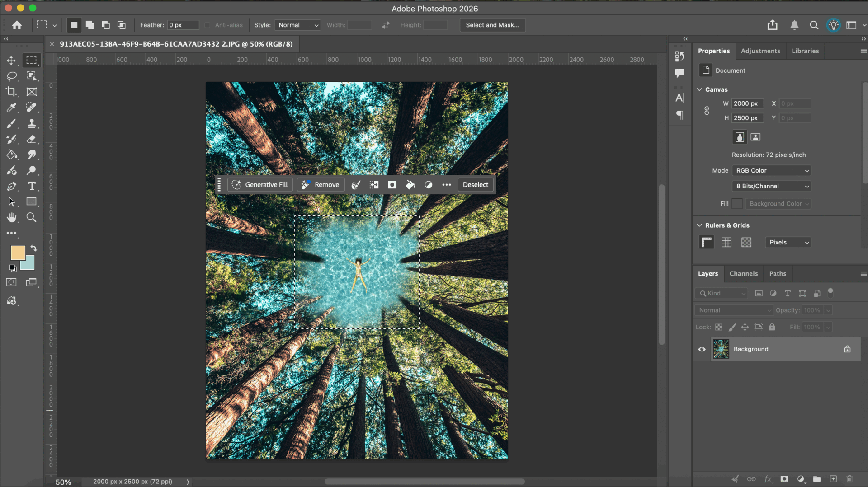Open more options ellipsis in contextual bar
Screen dimensions: 868x487
[446, 185]
